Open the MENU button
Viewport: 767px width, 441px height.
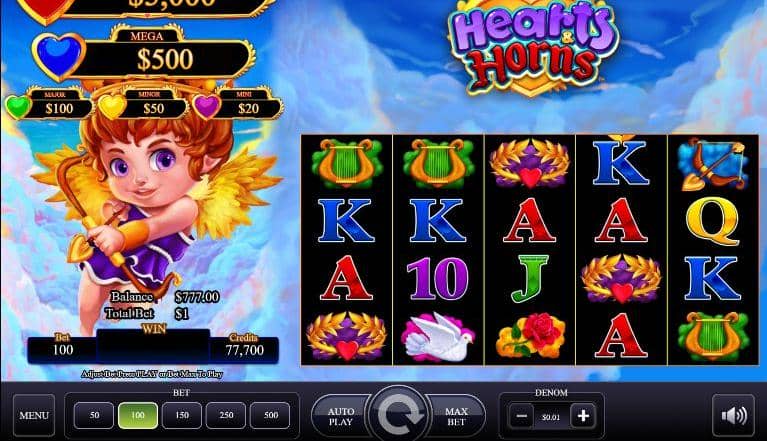pos(34,416)
